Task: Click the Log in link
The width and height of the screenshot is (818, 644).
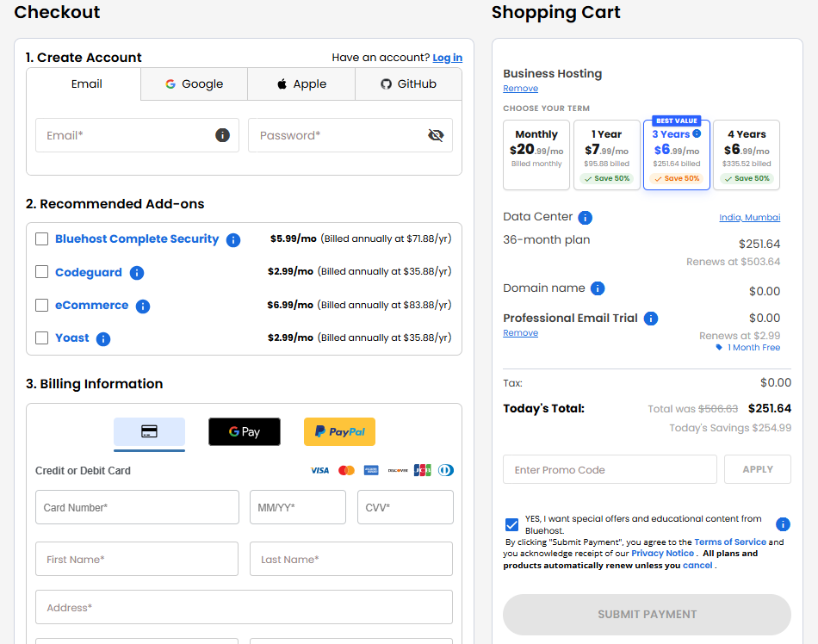Action: 447,58
